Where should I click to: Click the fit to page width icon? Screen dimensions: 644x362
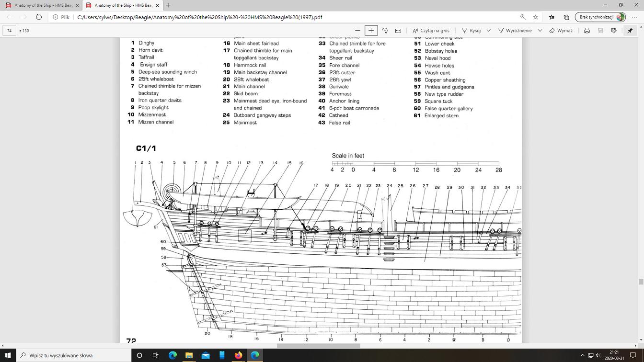pos(398,31)
